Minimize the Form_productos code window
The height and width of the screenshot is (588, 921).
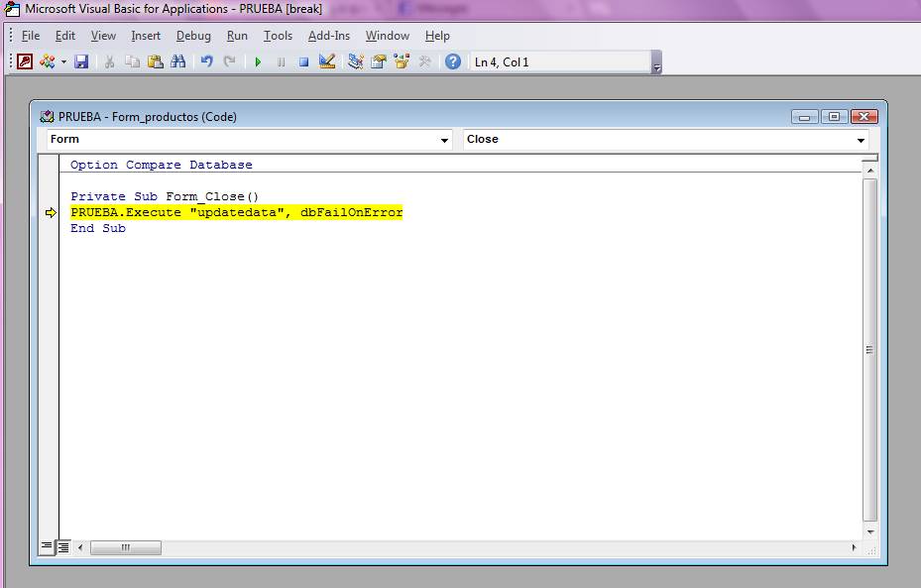[x=805, y=117]
